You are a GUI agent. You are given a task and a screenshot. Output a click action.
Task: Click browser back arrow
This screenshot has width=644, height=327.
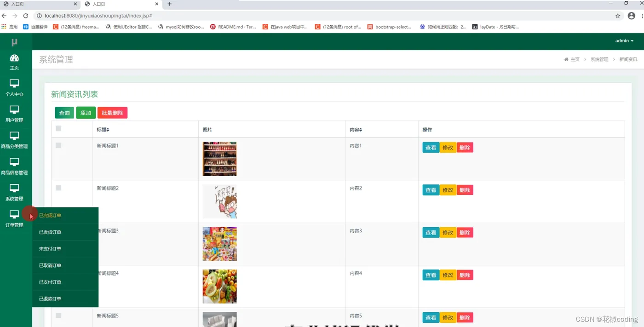[5, 16]
